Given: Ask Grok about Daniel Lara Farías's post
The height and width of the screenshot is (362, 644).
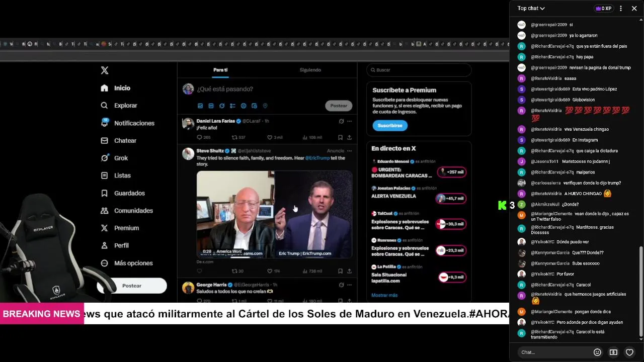Looking at the screenshot, I should [341, 121].
